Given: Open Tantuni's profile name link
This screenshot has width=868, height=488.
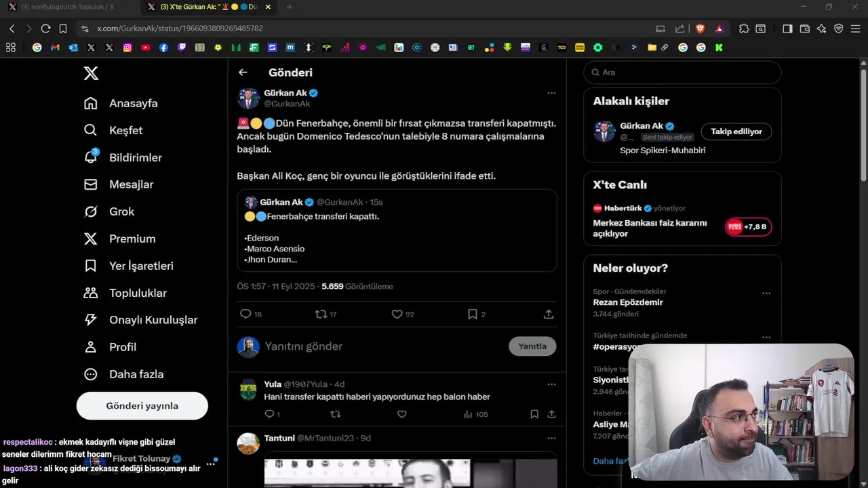Looking at the screenshot, I should (279, 439).
